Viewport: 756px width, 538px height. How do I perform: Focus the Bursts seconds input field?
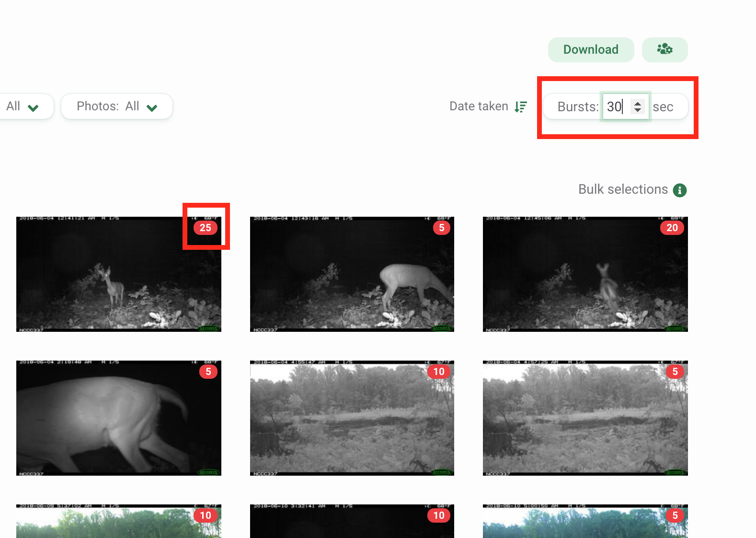(626, 106)
